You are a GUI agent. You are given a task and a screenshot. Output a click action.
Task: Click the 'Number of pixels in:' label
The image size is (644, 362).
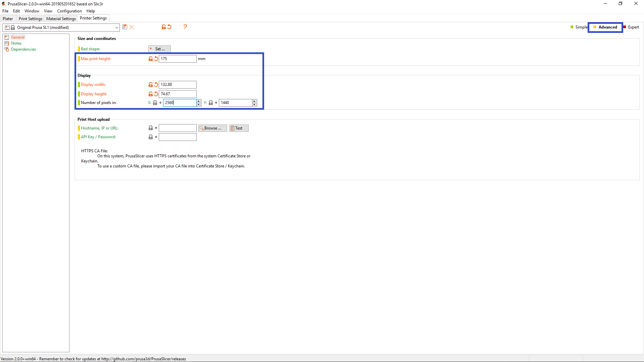click(99, 103)
